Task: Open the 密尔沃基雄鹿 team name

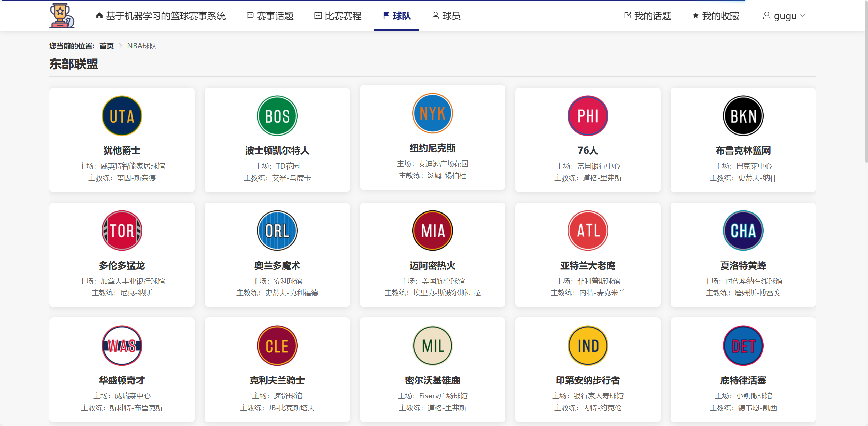Action: click(433, 380)
